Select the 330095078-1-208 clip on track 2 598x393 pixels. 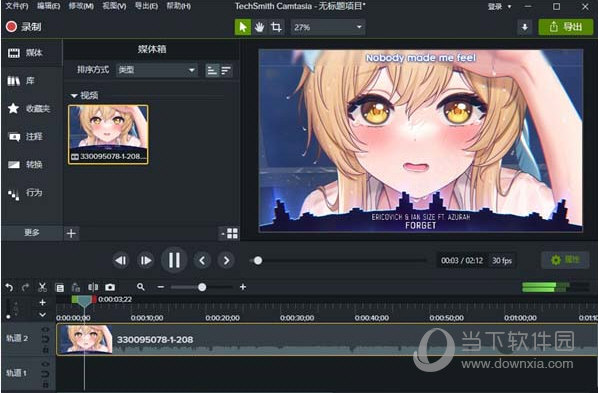pos(327,340)
